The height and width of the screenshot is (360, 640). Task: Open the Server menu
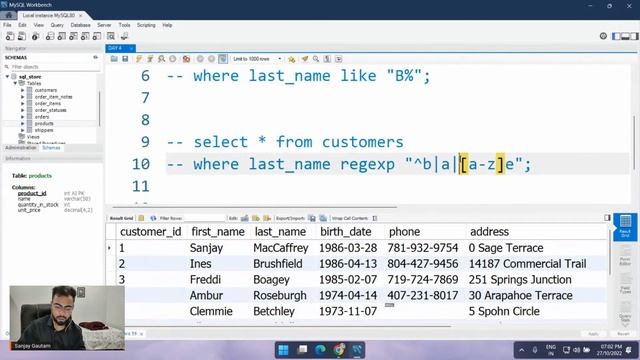click(104, 25)
